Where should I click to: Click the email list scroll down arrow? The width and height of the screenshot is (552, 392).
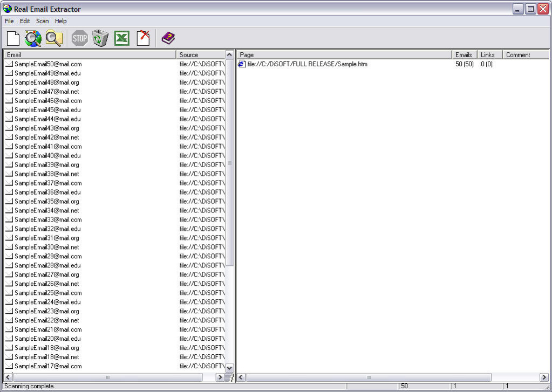(x=229, y=368)
